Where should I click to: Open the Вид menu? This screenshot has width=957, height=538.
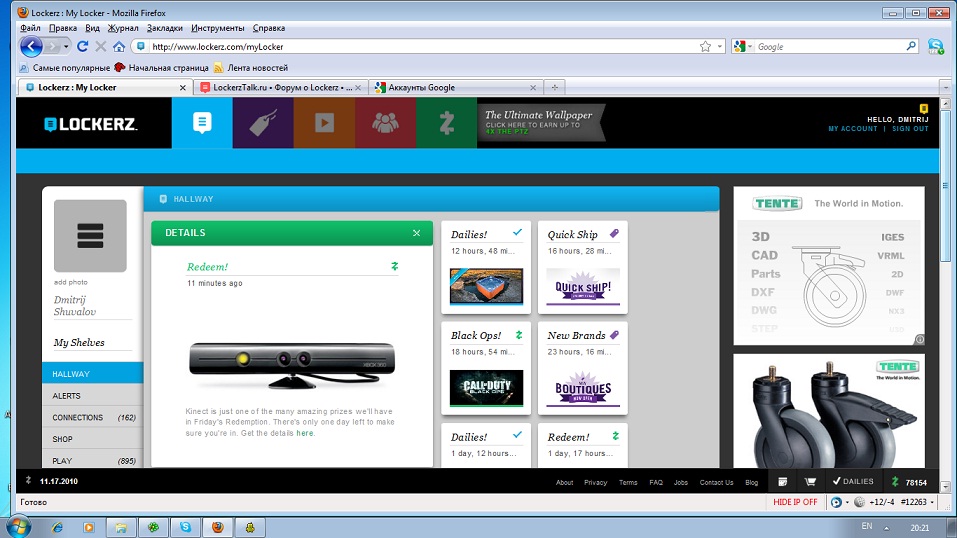pyautogui.click(x=92, y=28)
